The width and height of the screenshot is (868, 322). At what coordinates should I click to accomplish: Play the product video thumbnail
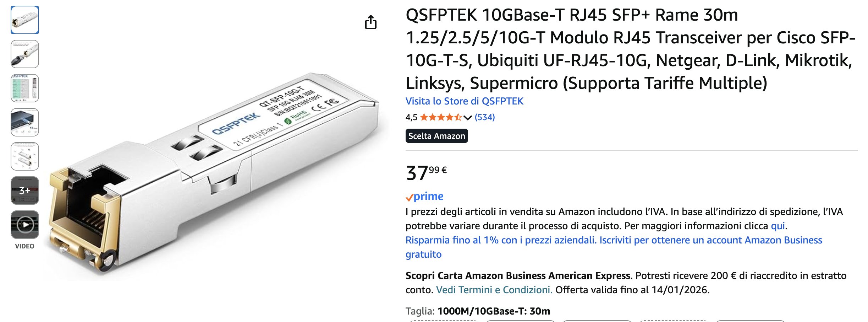coord(25,225)
